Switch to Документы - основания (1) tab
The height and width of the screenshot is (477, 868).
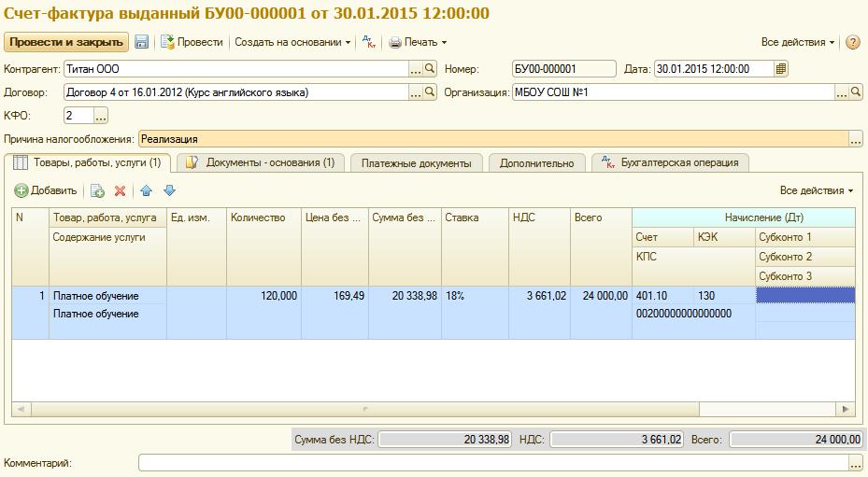pyautogui.click(x=261, y=162)
